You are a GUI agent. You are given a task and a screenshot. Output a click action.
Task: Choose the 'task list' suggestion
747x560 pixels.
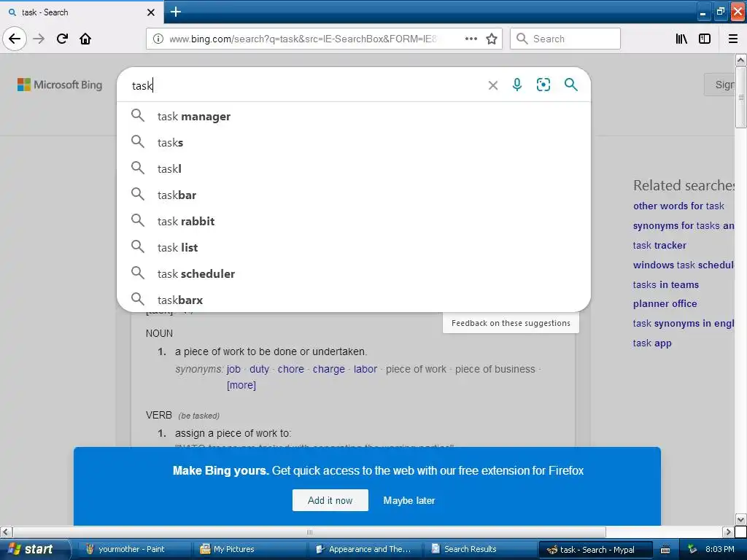coord(354,247)
